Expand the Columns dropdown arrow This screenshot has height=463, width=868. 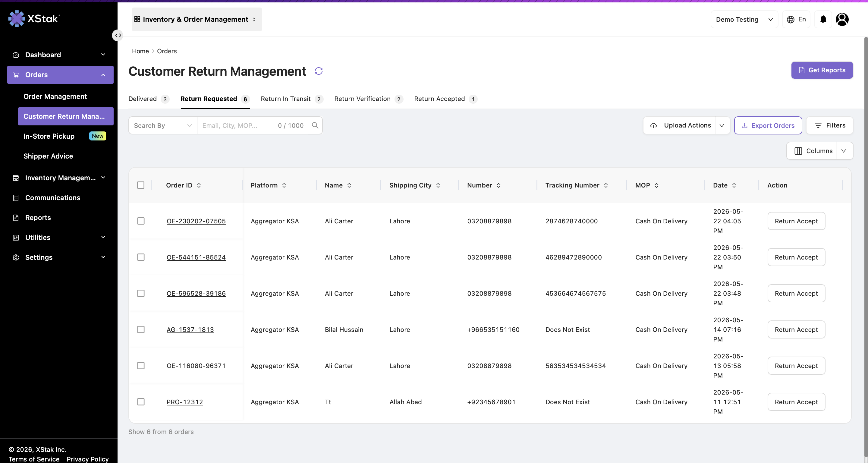pyautogui.click(x=844, y=151)
